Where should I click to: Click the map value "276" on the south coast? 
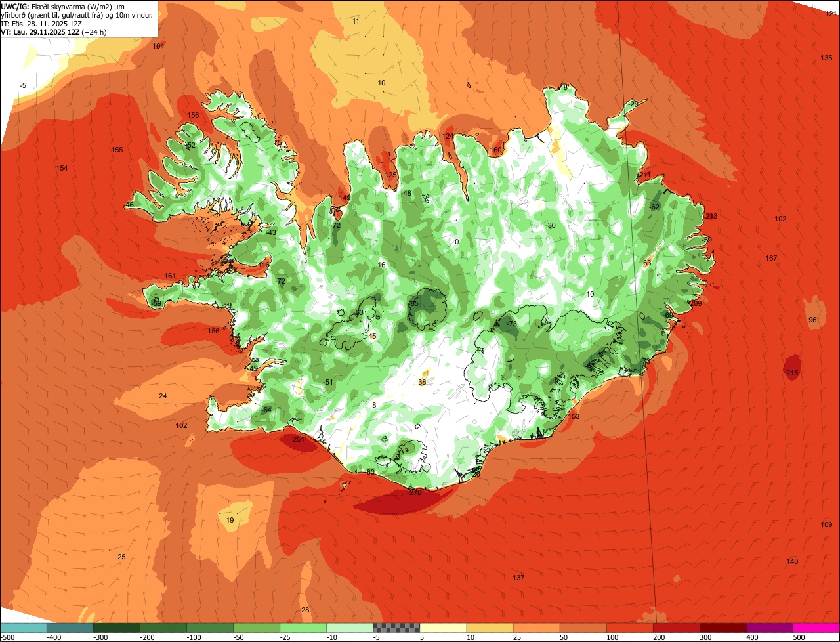(x=415, y=492)
